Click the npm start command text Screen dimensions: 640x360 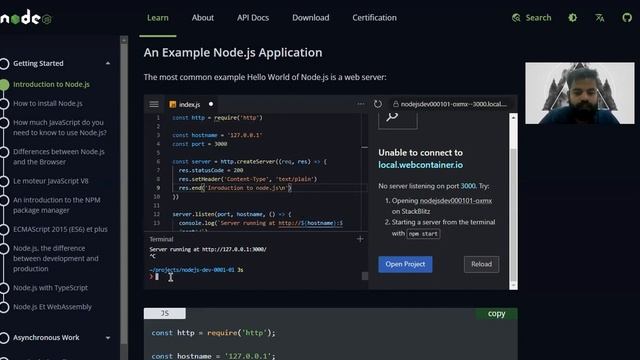(x=423, y=234)
